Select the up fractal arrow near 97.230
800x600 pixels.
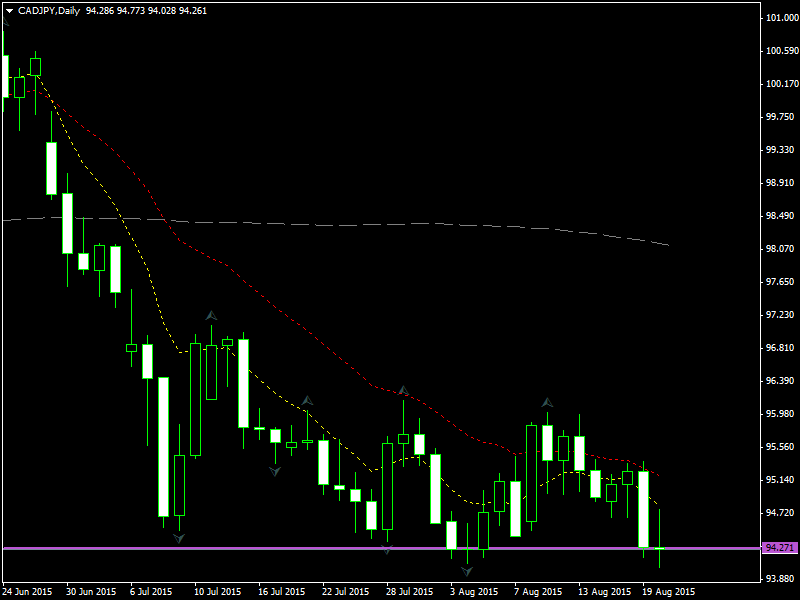click(211, 316)
